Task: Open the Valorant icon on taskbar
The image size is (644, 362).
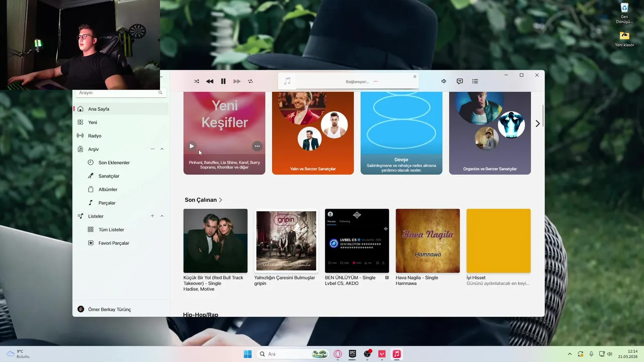Action: 382,354
